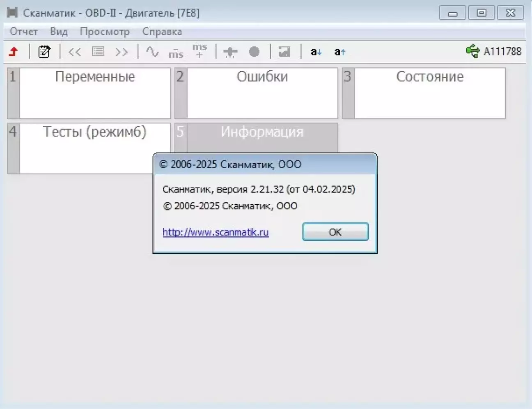The width and height of the screenshot is (532, 409).
Task: Open the Ошибки tile
Action: [x=257, y=93]
